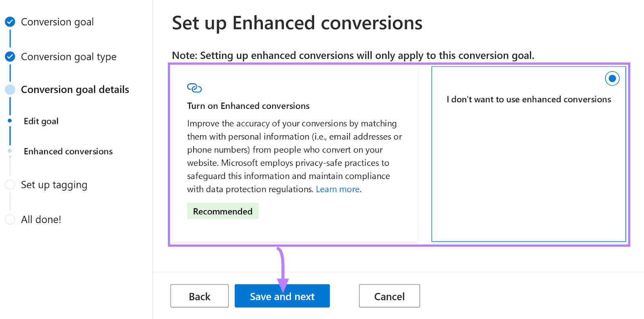The image size is (644, 319).
Task: Click the Save and next button
Action: click(282, 296)
